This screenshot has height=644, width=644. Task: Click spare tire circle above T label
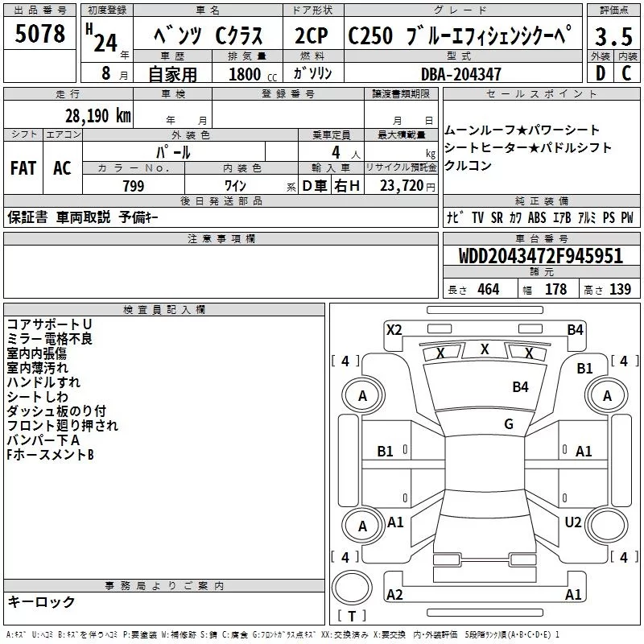coord(352,588)
